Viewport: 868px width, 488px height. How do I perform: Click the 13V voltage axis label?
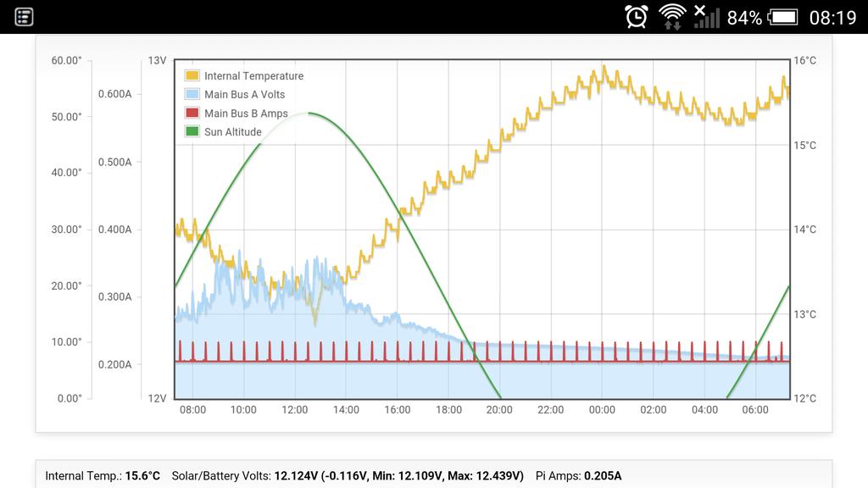[157, 60]
